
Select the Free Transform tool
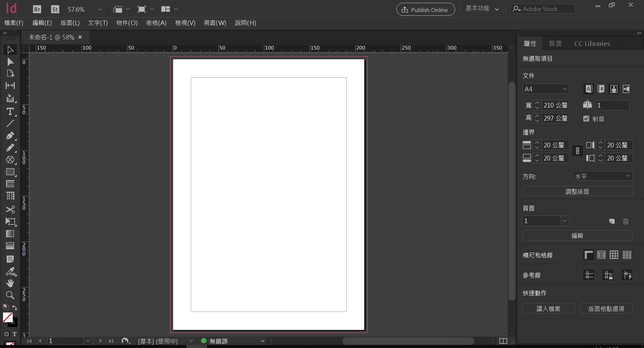[x=10, y=221]
